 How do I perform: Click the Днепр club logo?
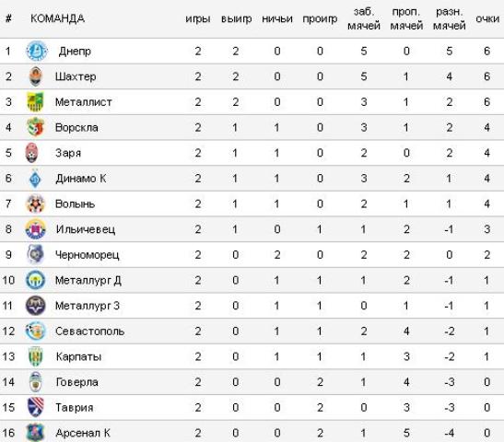[x=36, y=51]
